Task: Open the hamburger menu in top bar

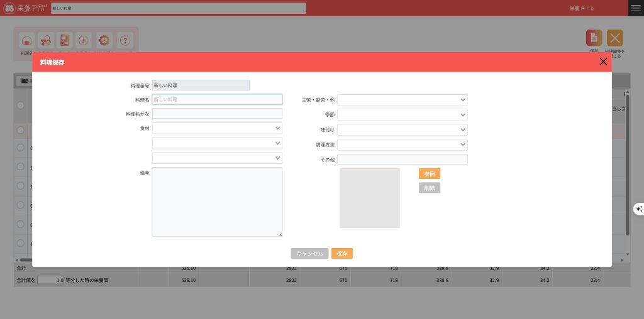Action: 636,8
